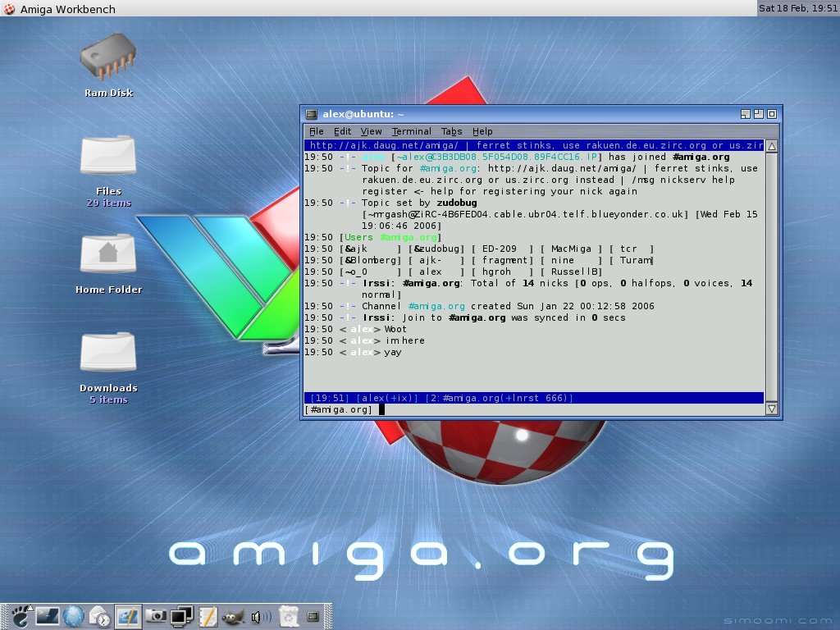
Task: Take a screenshot with the camera icon
Action: (x=156, y=616)
